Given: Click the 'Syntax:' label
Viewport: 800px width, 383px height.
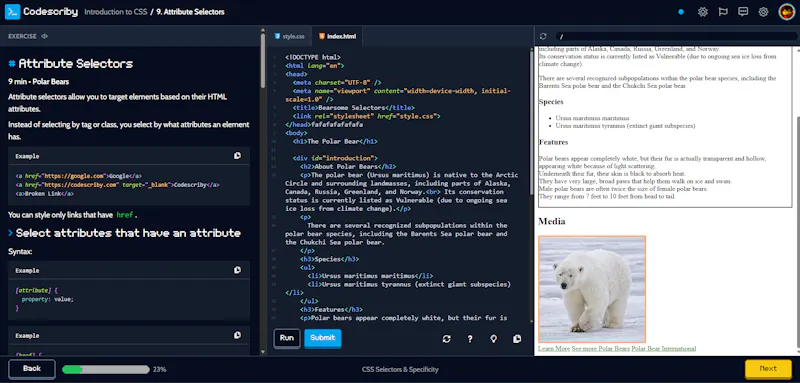Looking at the screenshot, I should pos(20,251).
